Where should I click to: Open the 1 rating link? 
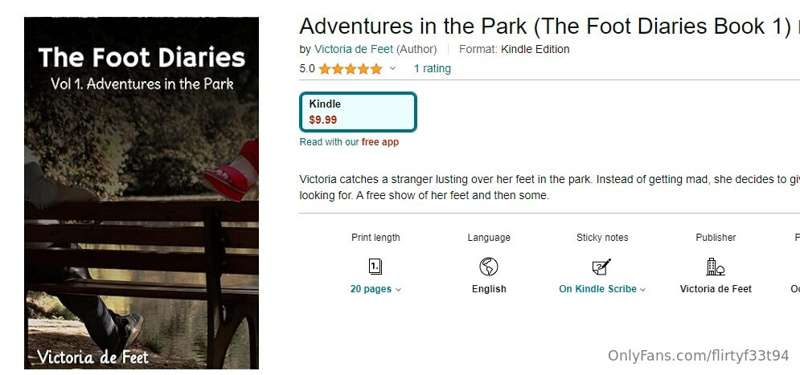tap(432, 68)
